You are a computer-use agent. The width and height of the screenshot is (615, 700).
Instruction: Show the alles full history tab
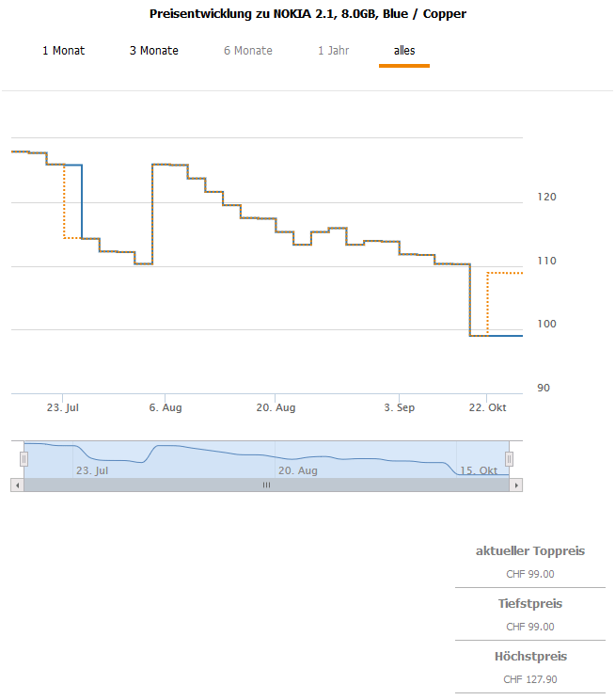click(x=404, y=51)
